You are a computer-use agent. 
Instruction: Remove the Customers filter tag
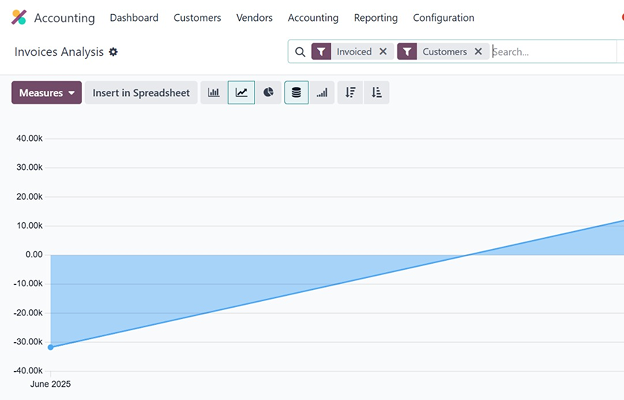(x=478, y=52)
